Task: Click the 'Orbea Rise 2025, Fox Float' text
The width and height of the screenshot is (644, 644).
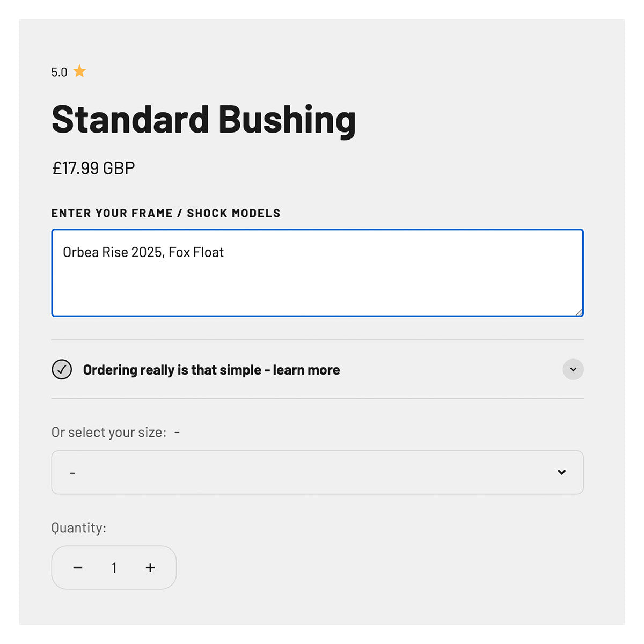Action: click(143, 252)
